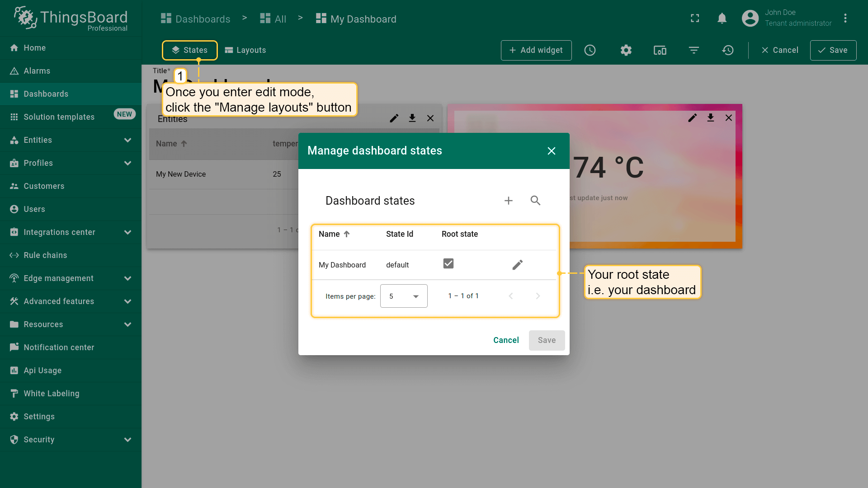
Task: Save the dashboard from top toolbar
Action: (833, 50)
